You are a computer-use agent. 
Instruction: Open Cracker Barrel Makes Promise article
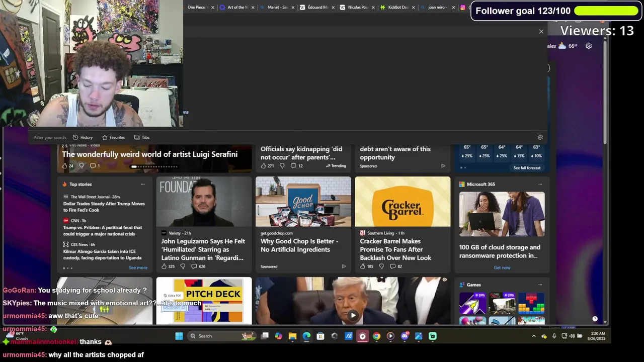click(395, 249)
